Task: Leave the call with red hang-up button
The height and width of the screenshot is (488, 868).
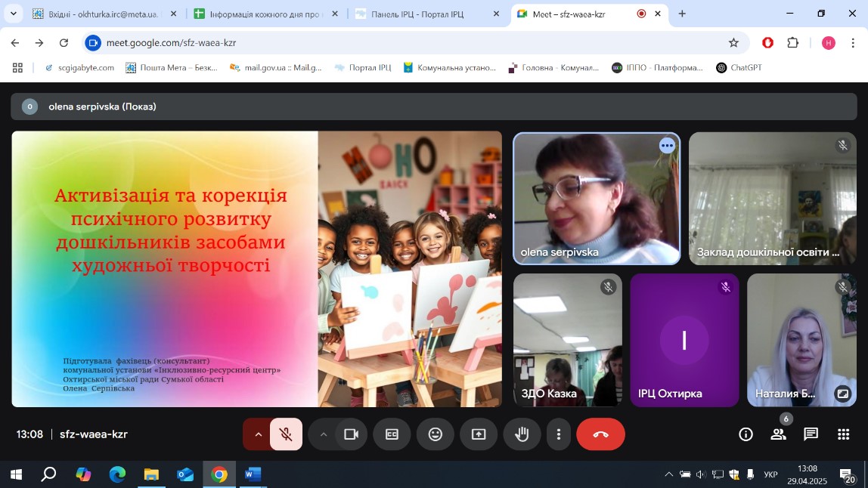Action: coord(600,434)
